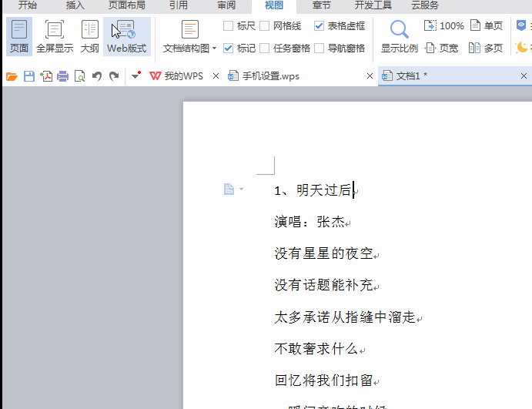The image size is (532, 409).
Task: Fit document to page width
Action: coord(442,49)
